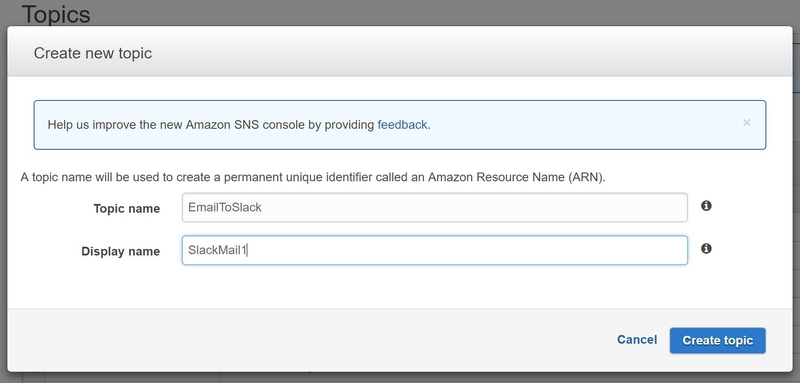This screenshot has height=383, width=800.
Task: Click the empty area right of the Display name info icon
Action: (x=750, y=249)
